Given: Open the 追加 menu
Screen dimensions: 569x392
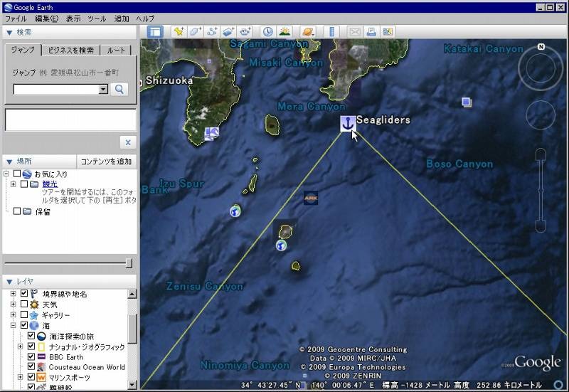Looking at the screenshot, I should [122, 18].
